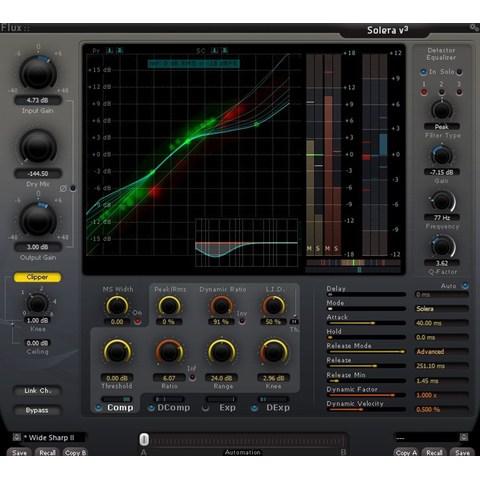The image size is (480, 480).
Task: Click Copy A button
Action: pyautogui.click(x=406, y=452)
